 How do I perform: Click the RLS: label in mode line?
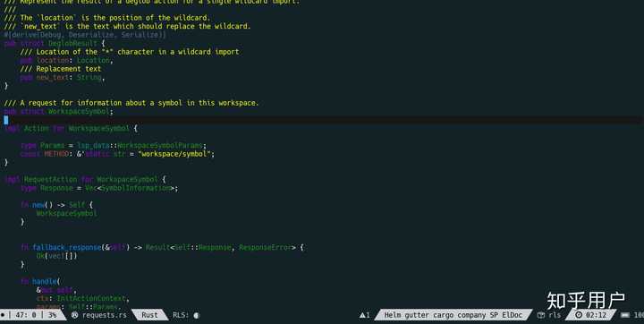coord(181,315)
